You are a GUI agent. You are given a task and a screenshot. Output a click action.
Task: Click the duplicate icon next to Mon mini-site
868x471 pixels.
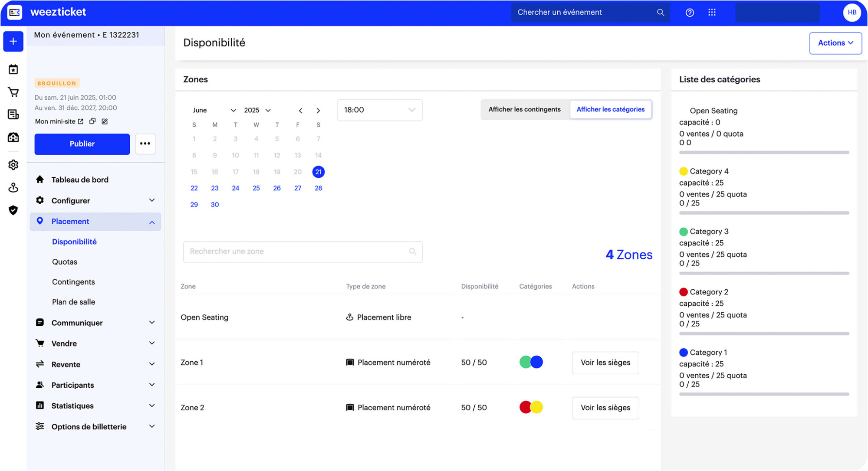[x=92, y=121]
